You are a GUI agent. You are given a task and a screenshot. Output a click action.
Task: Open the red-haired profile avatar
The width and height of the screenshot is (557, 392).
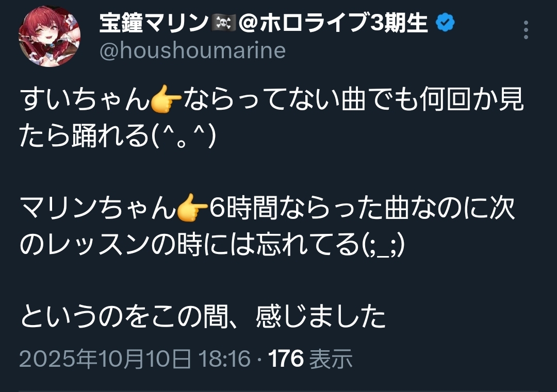[50, 36]
